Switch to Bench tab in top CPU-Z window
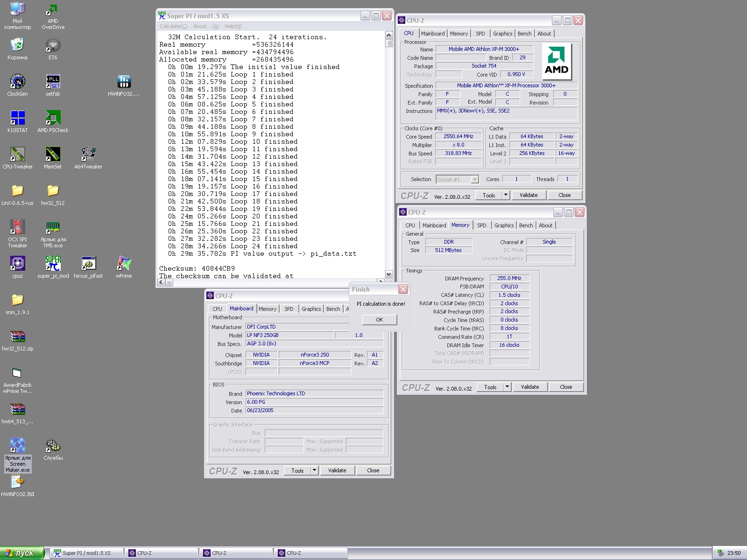The height and width of the screenshot is (560, 747). [525, 34]
